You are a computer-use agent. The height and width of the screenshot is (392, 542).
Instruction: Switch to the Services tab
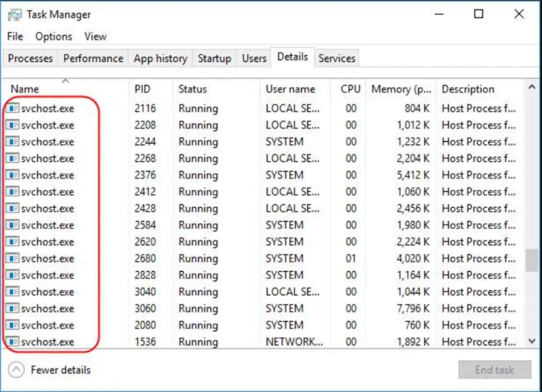click(x=337, y=58)
